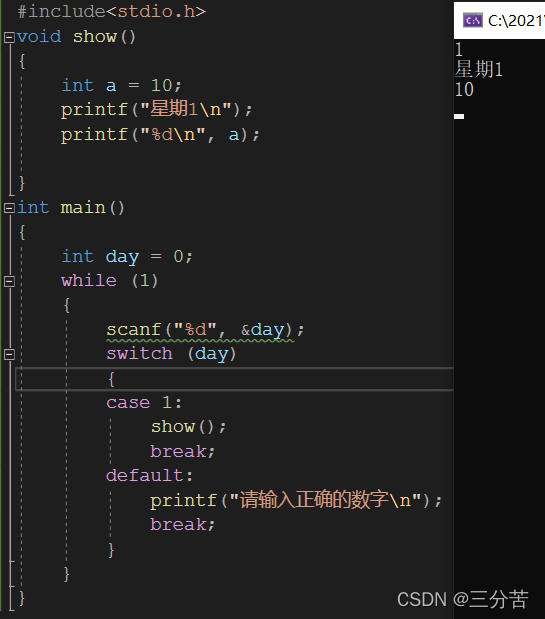The width and height of the screenshot is (545, 619).
Task: Click the show(); call inside case 1
Action: tap(188, 427)
